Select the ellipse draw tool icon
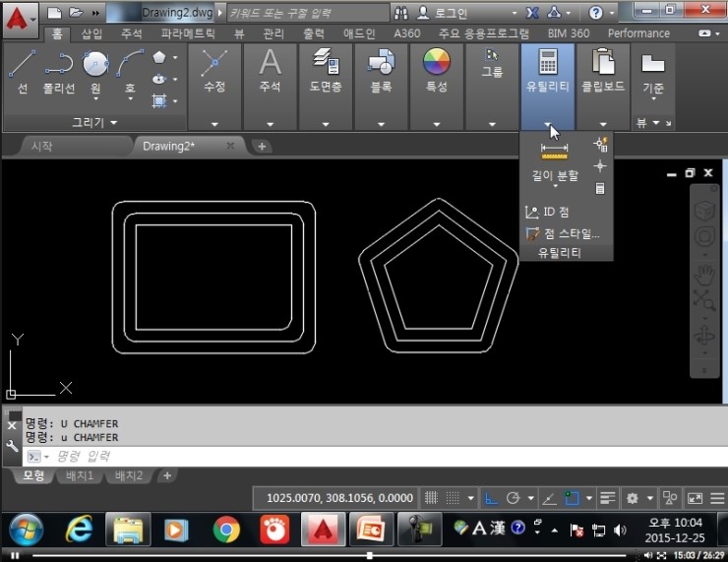 coord(158,79)
